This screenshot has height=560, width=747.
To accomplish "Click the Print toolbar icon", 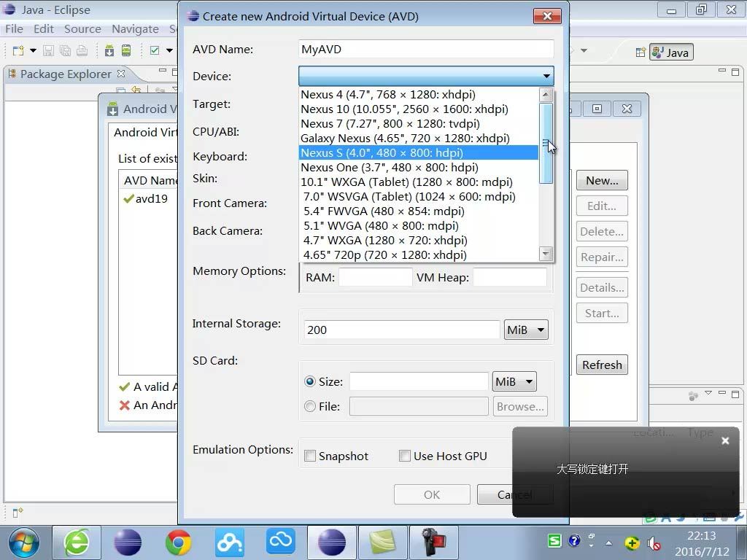I will click(82, 50).
